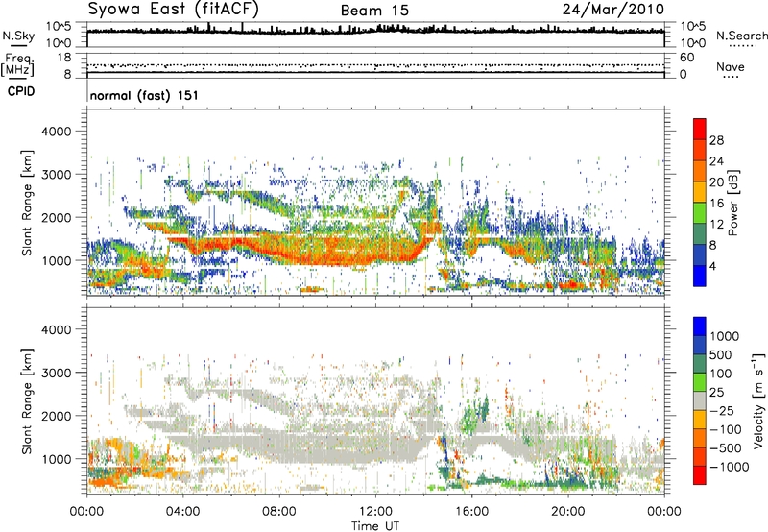Image resolution: width=768 pixels, height=532 pixels.
Task: Click the 'Freq. [MHz]' axis label
Action: click(17, 64)
